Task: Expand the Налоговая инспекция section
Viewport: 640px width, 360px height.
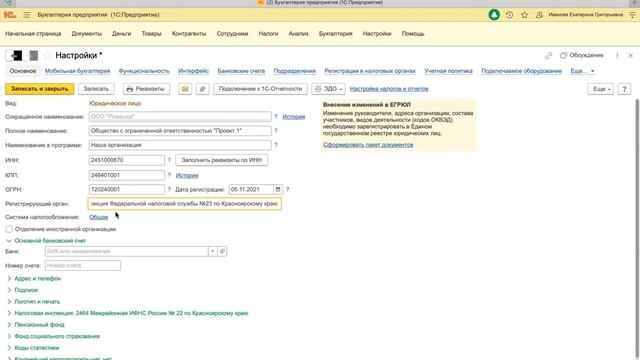Action: coord(9,313)
